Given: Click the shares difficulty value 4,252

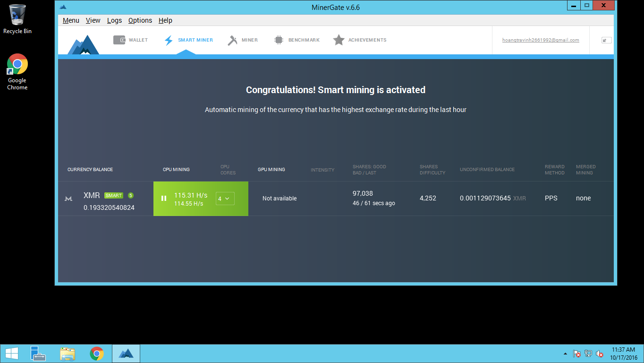Looking at the screenshot, I should click(x=428, y=199).
